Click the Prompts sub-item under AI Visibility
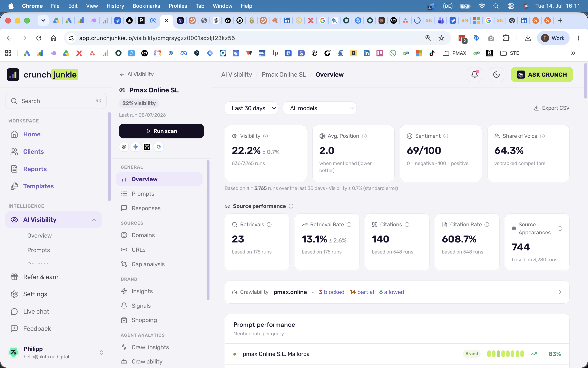 click(x=38, y=250)
